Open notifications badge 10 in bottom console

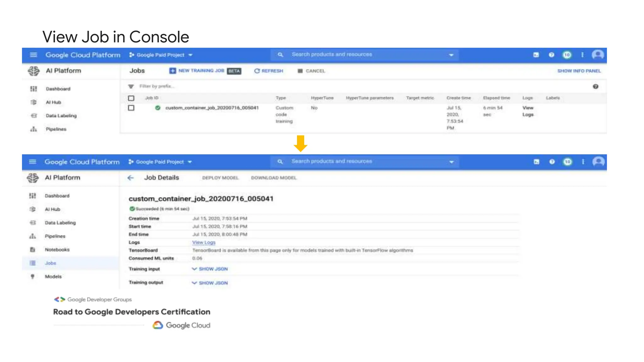pyautogui.click(x=568, y=162)
